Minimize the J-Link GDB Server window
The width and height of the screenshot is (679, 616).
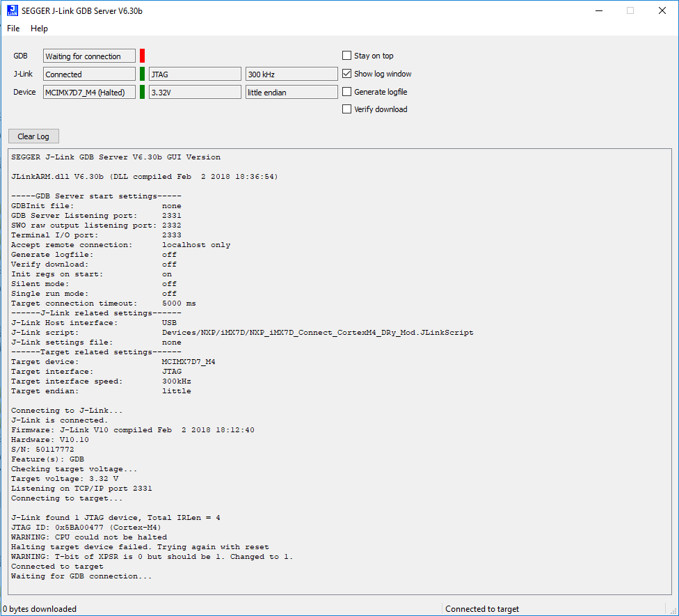599,11
